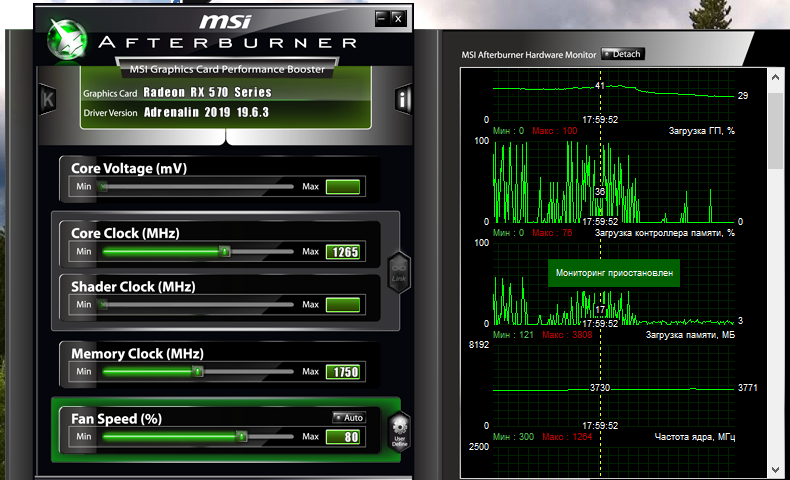Click Adrenalin 2019 19.6.3 driver text

pyautogui.click(x=206, y=112)
